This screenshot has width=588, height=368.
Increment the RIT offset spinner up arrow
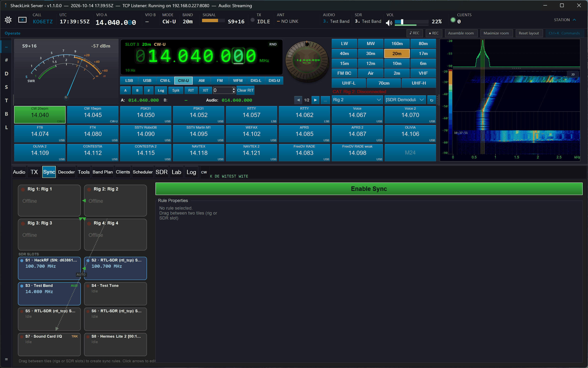234,89
